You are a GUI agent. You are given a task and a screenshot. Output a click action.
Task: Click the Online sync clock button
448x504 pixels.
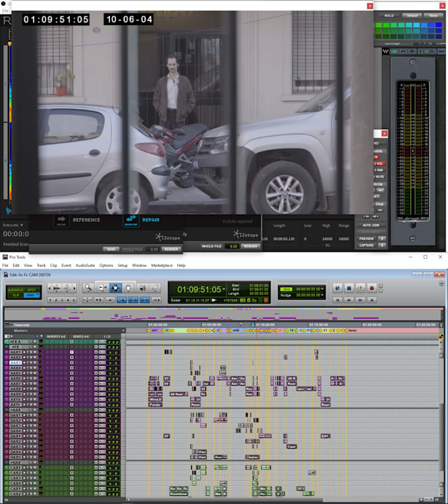pyautogui.click(x=337, y=288)
